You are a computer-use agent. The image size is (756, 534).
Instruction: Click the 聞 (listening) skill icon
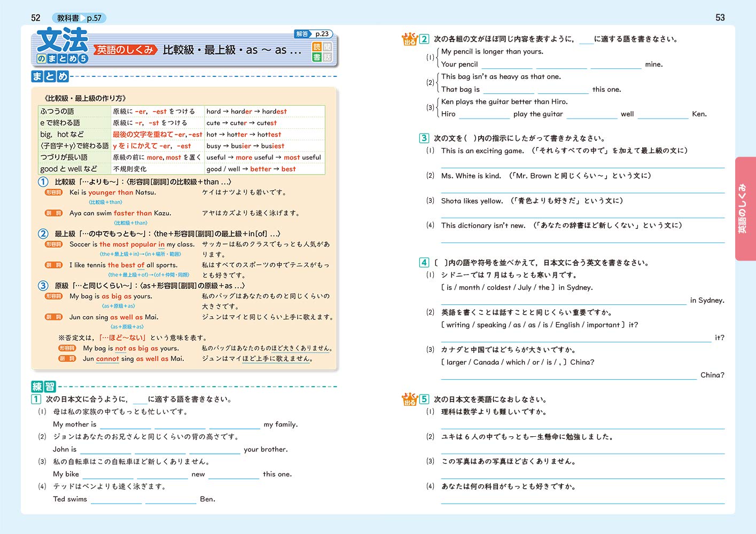coord(328,46)
